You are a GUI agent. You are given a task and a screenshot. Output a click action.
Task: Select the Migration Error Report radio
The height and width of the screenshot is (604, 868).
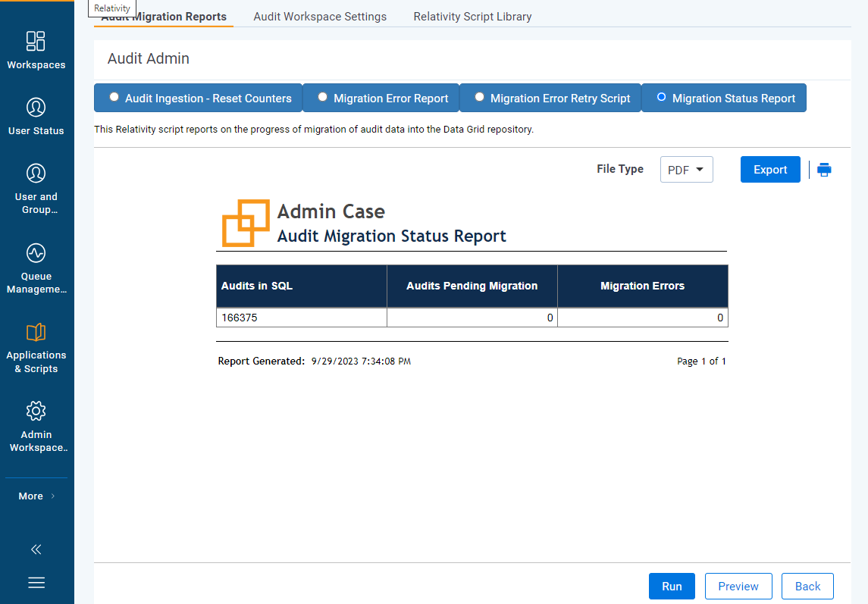pyautogui.click(x=323, y=97)
